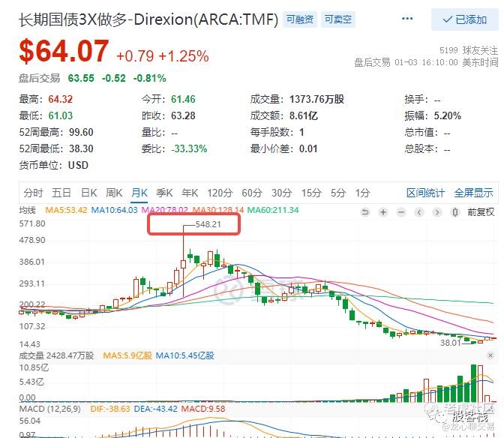The width and height of the screenshot is (504, 438).
Task: Switch to the 5分 chart tab
Action: 338,193
